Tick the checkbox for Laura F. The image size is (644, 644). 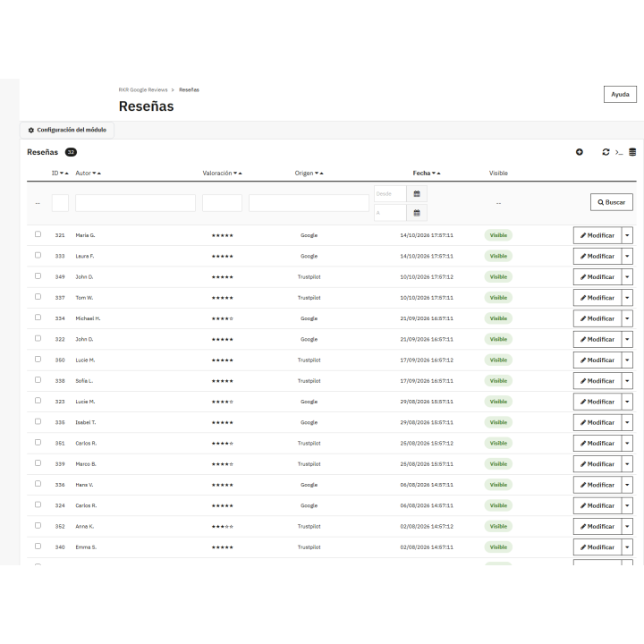38,255
